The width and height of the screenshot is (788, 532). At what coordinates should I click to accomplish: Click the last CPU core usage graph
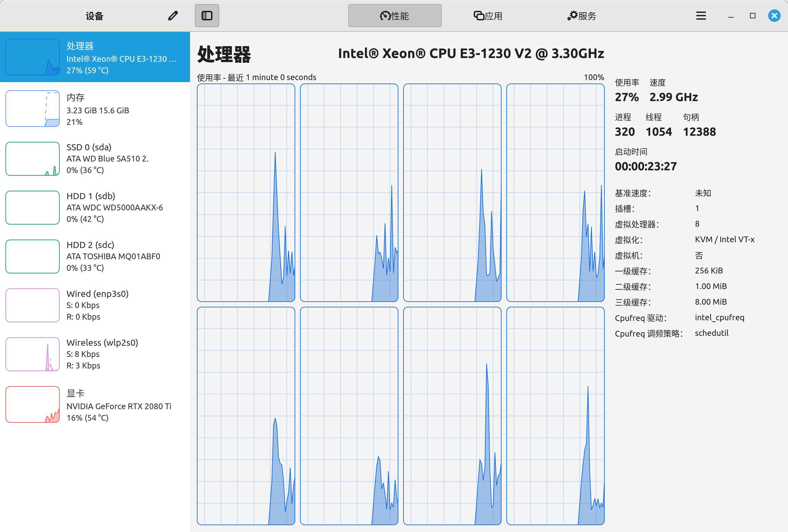pyautogui.click(x=555, y=416)
